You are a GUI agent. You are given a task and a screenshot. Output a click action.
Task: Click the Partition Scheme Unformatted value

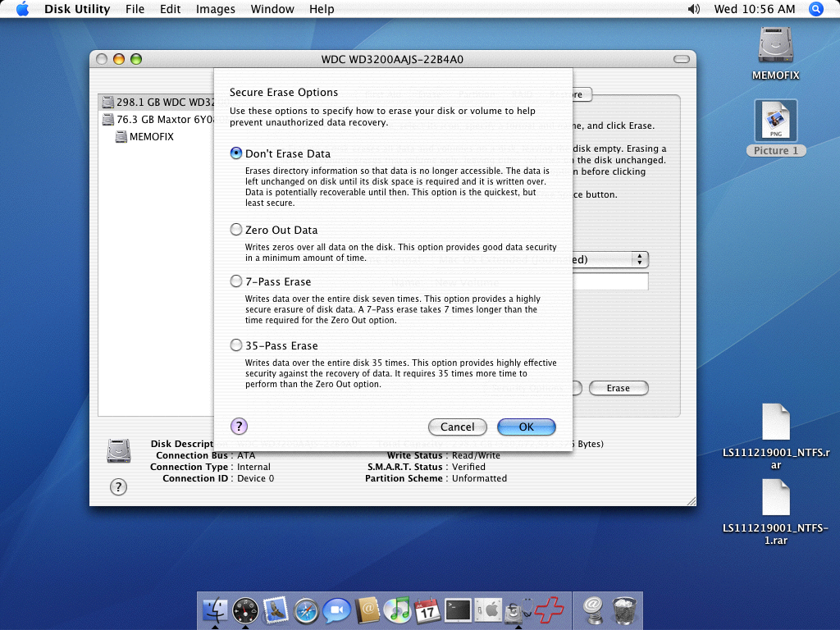pyautogui.click(x=479, y=478)
